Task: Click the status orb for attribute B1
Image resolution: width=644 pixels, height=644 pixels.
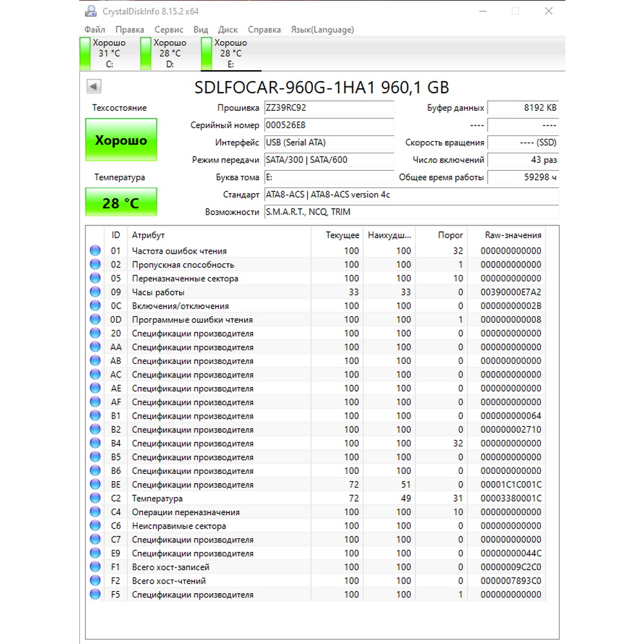Action: pyautogui.click(x=95, y=415)
